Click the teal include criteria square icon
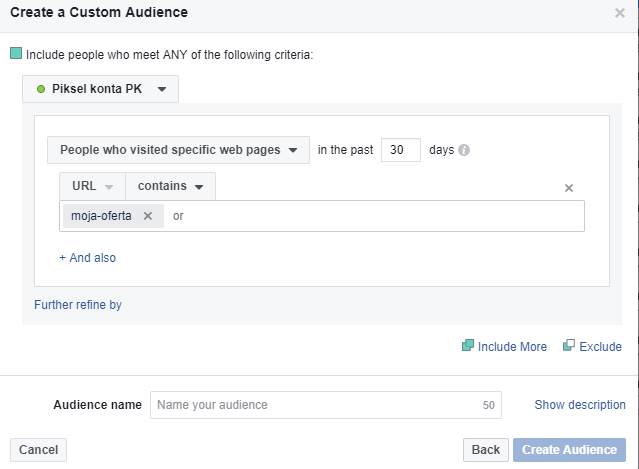Screen dimensions: 639x469 point(16,54)
